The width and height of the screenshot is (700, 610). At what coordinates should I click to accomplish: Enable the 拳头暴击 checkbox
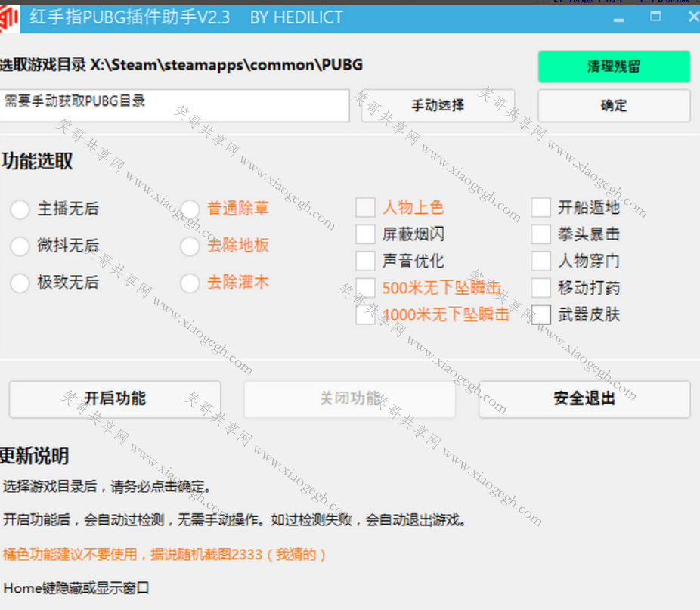[x=540, y=234]
